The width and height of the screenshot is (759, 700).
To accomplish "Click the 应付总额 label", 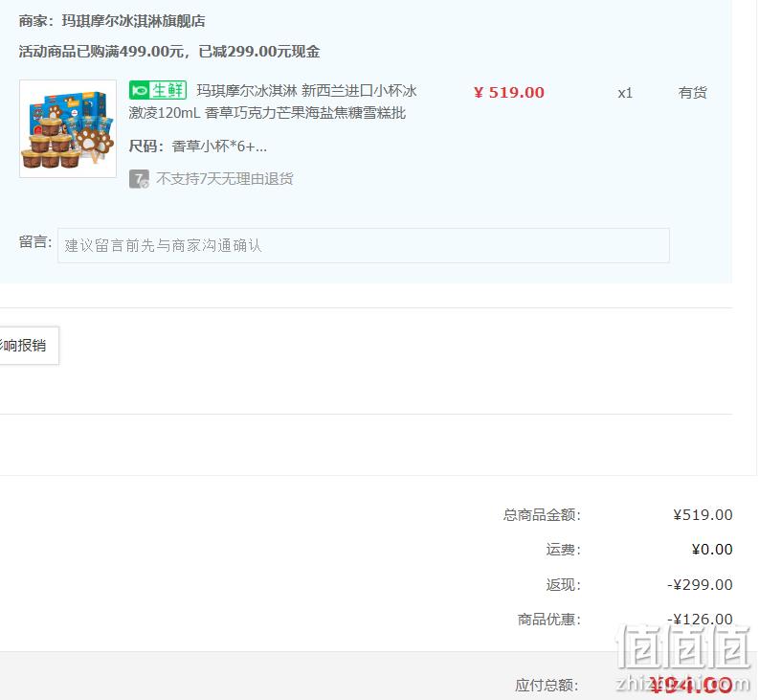I will [547, 686].
